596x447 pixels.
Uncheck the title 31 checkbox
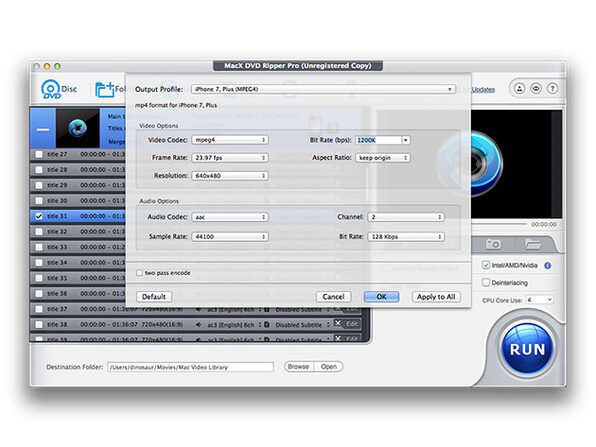click(39, 216)
